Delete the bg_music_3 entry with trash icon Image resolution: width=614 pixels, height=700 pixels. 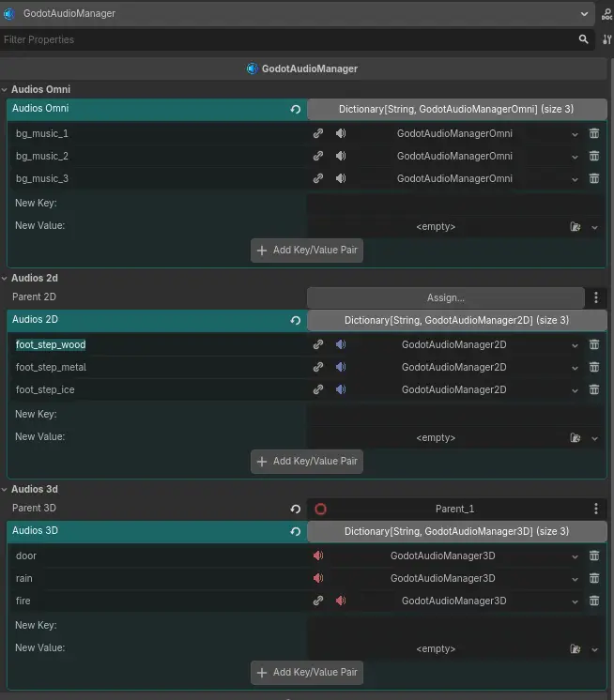coord(594,178)
